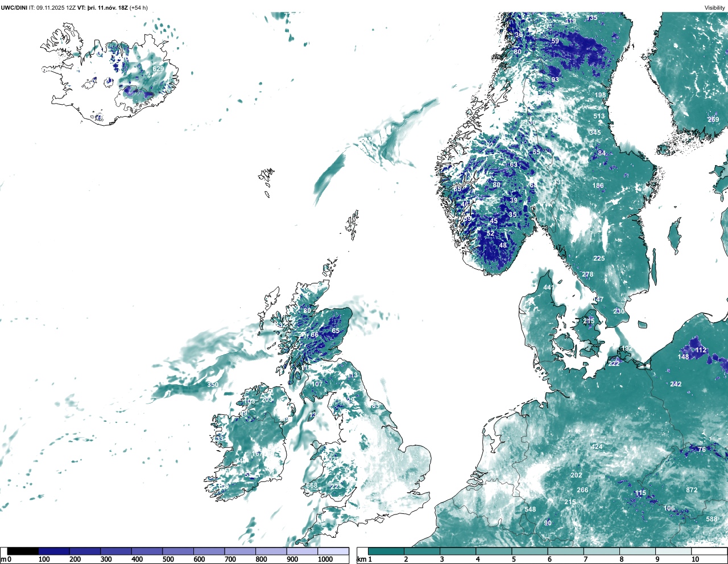
Task: Click the 350 value west of Scotland
Action: [x=213, y=385]
